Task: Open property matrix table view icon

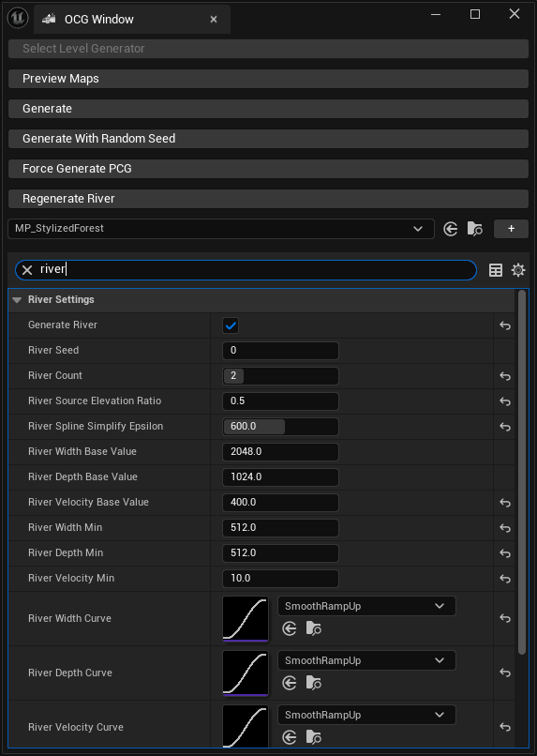Action: 496,270
